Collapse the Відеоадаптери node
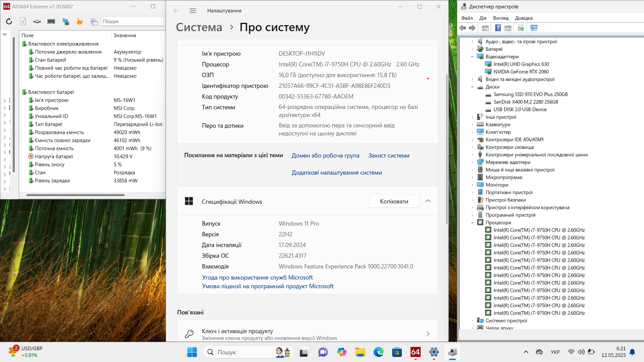The height and width of the screenshot is (362, 644). [472, 57]
